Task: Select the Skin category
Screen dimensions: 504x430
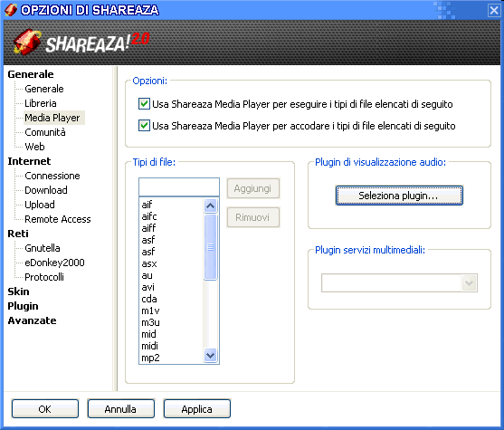Action: (x=18, y=291)
